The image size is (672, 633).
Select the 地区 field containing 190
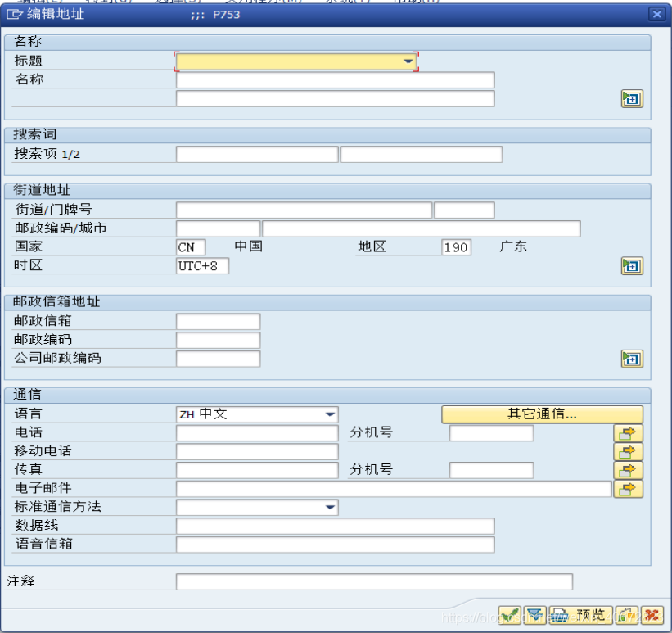[x=457, y=247]
